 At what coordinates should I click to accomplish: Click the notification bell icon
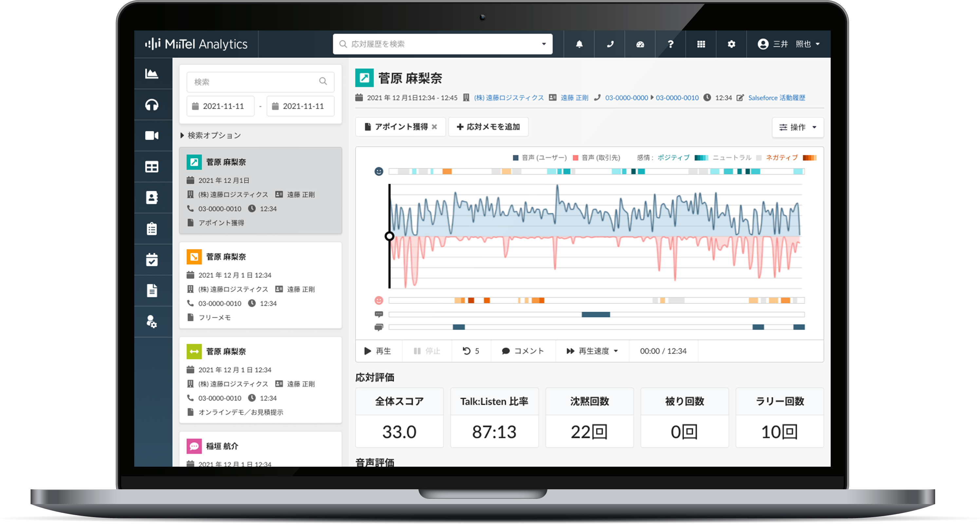pos(579,44)
